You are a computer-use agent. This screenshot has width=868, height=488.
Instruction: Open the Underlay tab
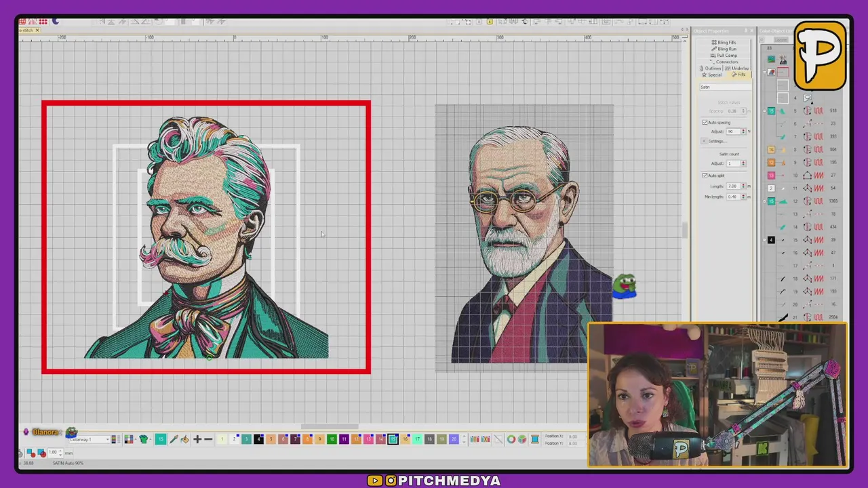pyautogui.click(x=737, y=68)
